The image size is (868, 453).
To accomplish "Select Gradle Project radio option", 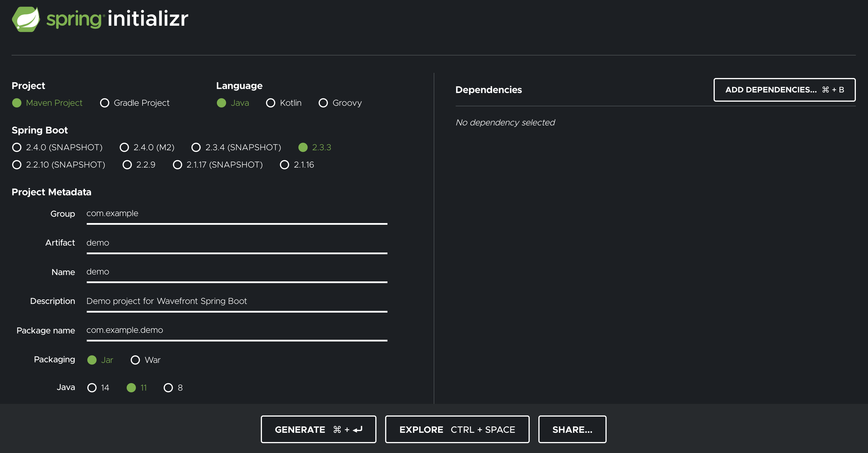I will pyautogui.click(x=135, y=103).
